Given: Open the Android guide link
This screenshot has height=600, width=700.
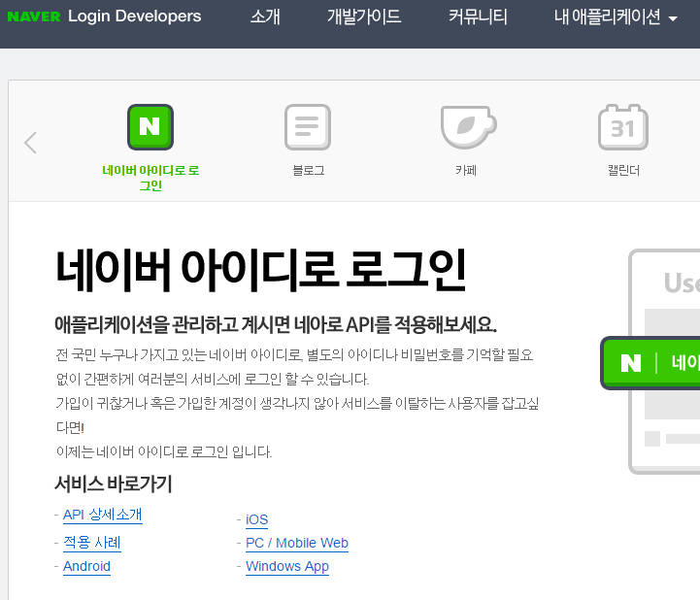Looking at the screenshot, I should tap(86, 566).
